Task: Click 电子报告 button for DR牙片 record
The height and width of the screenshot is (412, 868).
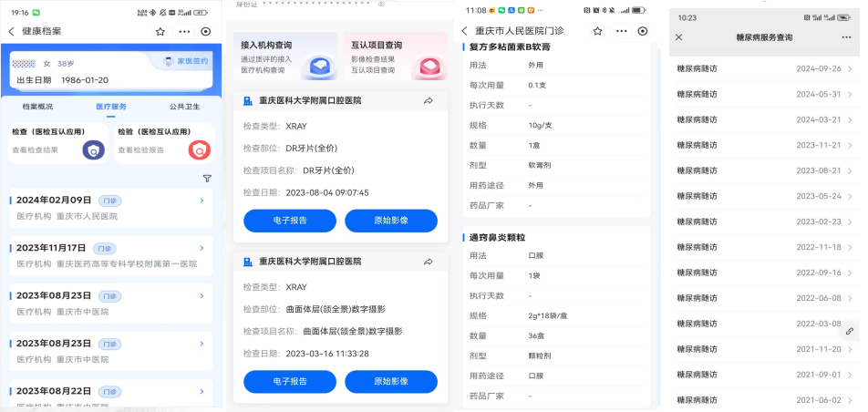Action: 290,221
